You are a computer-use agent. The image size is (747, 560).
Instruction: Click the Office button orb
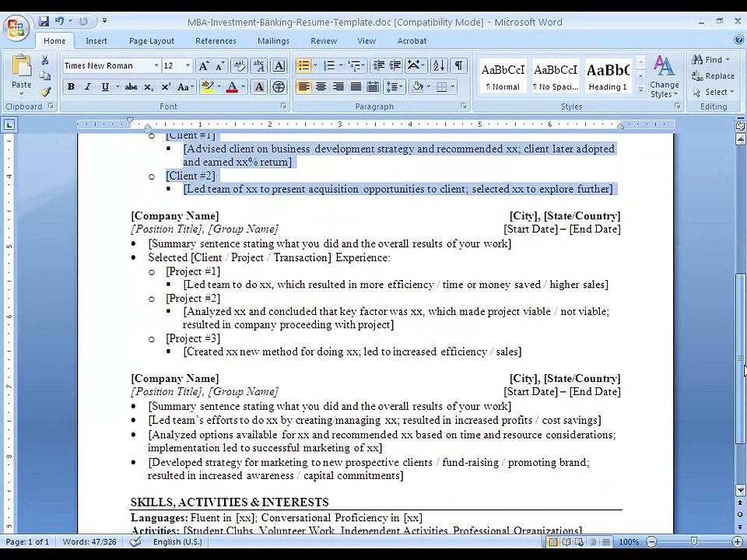[x=16, y=28]
